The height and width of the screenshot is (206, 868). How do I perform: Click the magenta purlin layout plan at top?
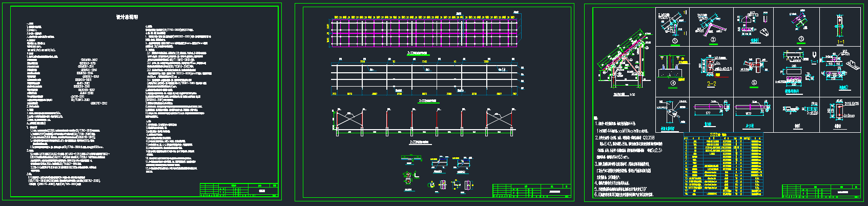pos(424,32)
